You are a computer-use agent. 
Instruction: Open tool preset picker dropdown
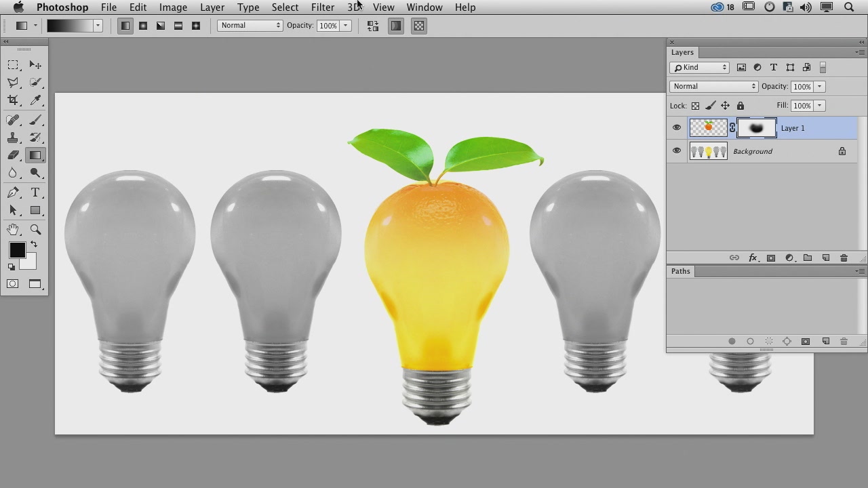(x=35, y=26)
